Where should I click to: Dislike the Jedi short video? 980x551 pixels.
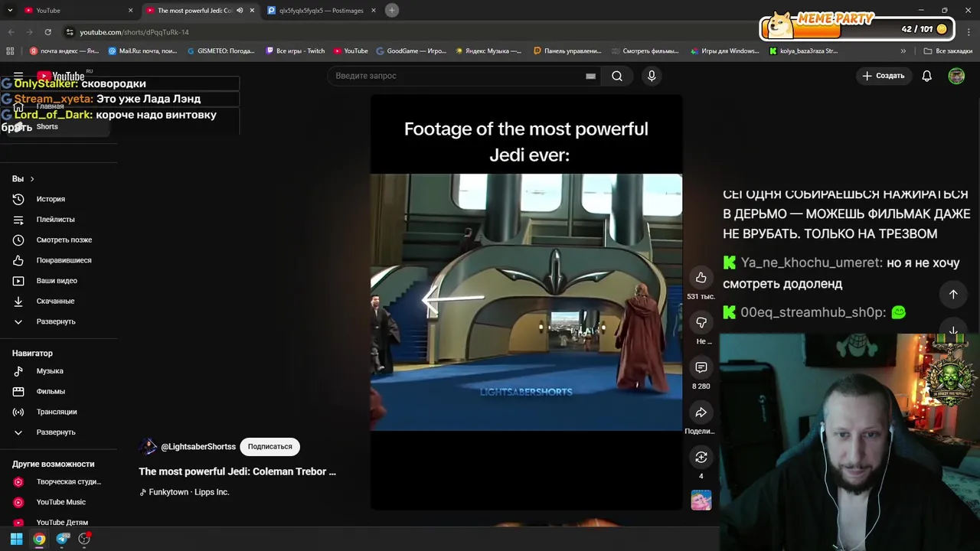point(701,322)
